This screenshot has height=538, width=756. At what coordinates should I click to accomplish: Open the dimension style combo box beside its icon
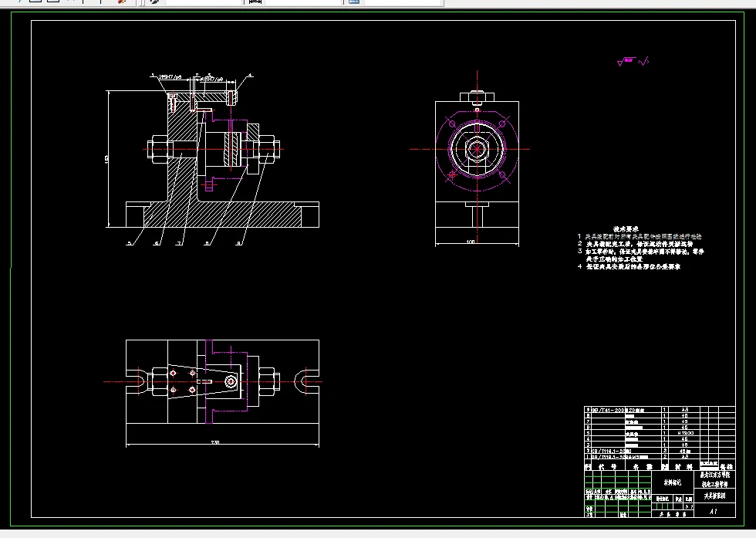[304, 2]
